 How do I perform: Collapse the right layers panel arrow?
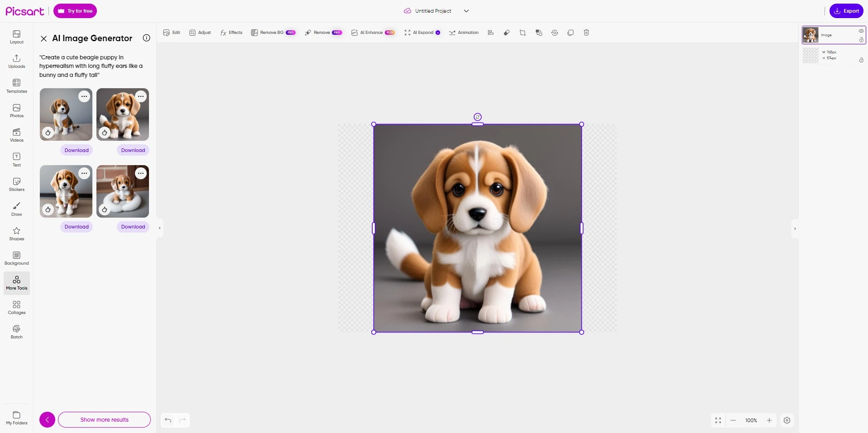795,228
